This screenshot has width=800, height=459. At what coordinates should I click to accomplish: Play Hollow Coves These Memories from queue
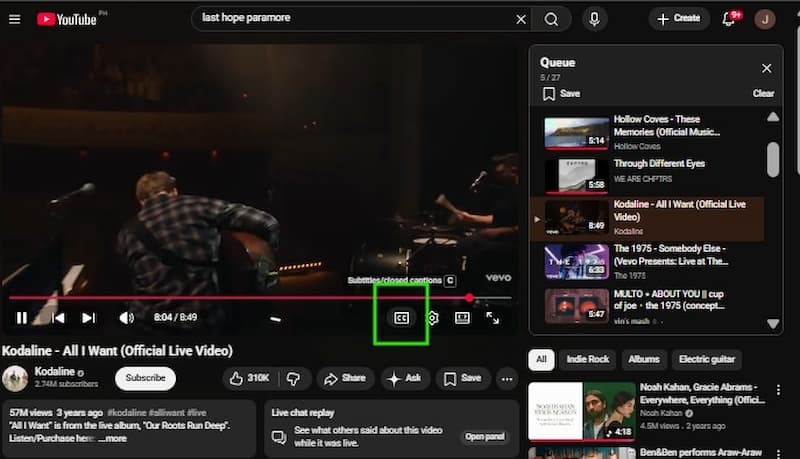[647, 132]
